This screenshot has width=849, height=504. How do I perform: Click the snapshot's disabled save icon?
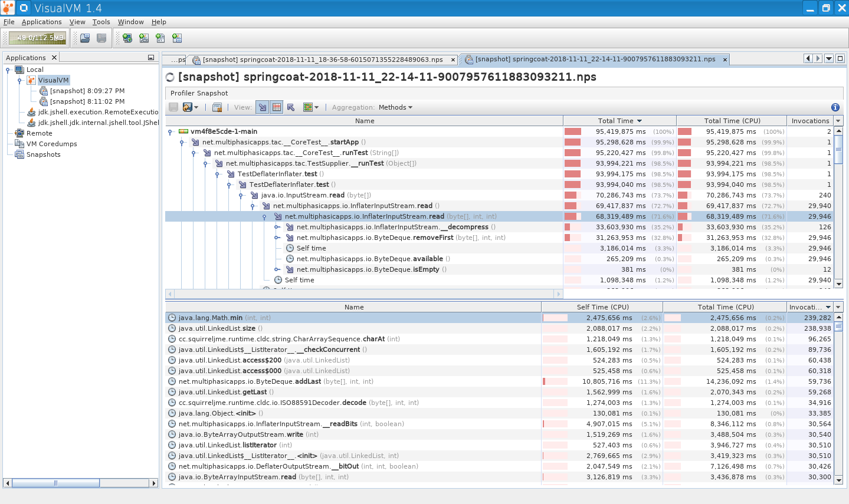173,107
